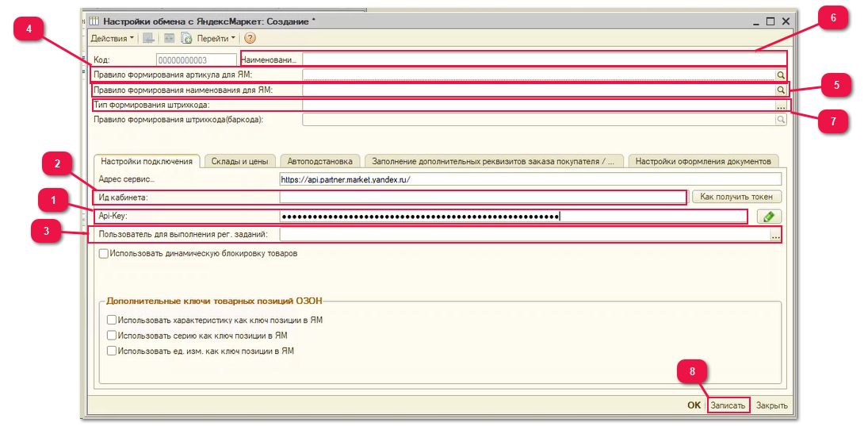Open search for наименование rule field
The image size is (868, 426).
point(781,89)
